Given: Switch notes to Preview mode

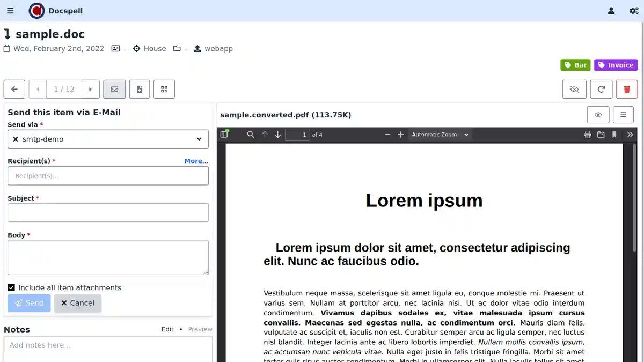Looking at the screenshot, I should (200, 329).
